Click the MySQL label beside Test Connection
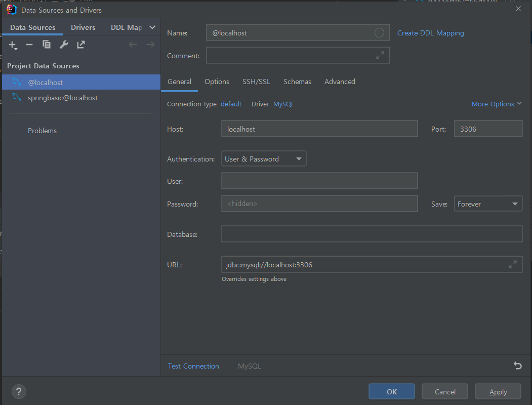Image resolution: width=532 pixels, height=405 pixels. [x=250, y=366]
